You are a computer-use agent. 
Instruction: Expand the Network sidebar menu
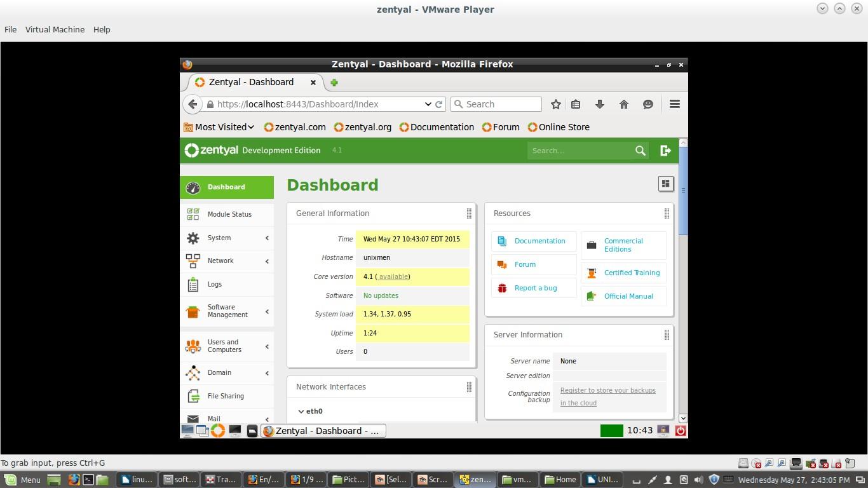[227, 261]
